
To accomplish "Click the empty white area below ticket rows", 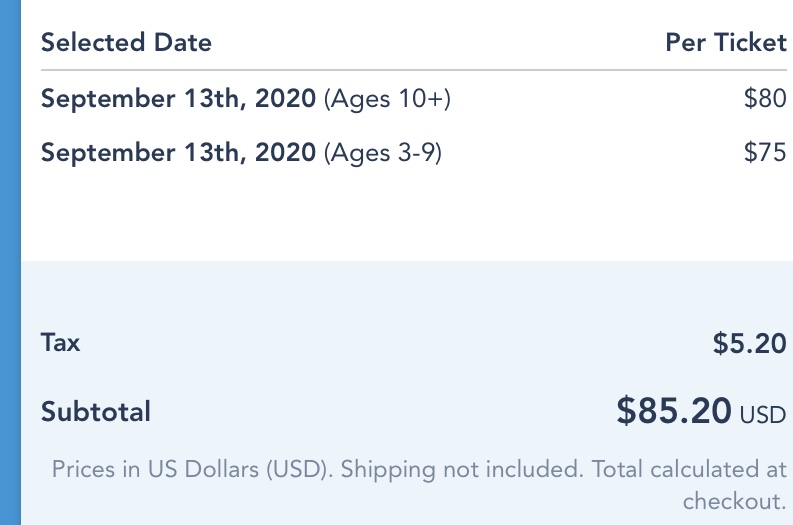I will pyautogui.click(x=400, y=215).
